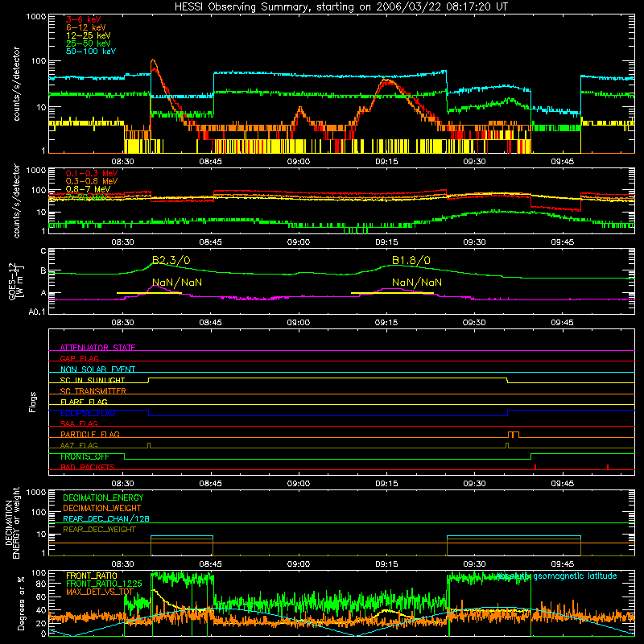The image size is (644, 644).
Task: Click the FLARE_FLAG label
Action: 84,402
